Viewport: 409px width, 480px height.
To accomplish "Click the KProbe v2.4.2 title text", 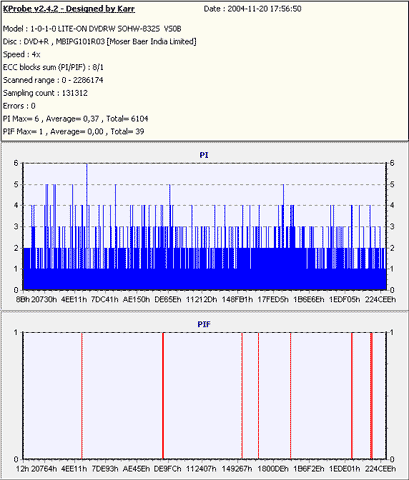I will click(x=69, y=9).
